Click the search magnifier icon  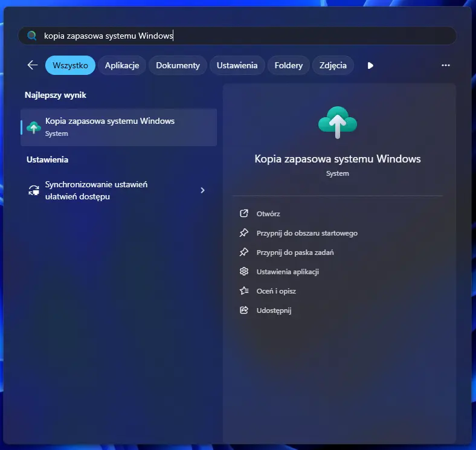click(x=31, y=36)
